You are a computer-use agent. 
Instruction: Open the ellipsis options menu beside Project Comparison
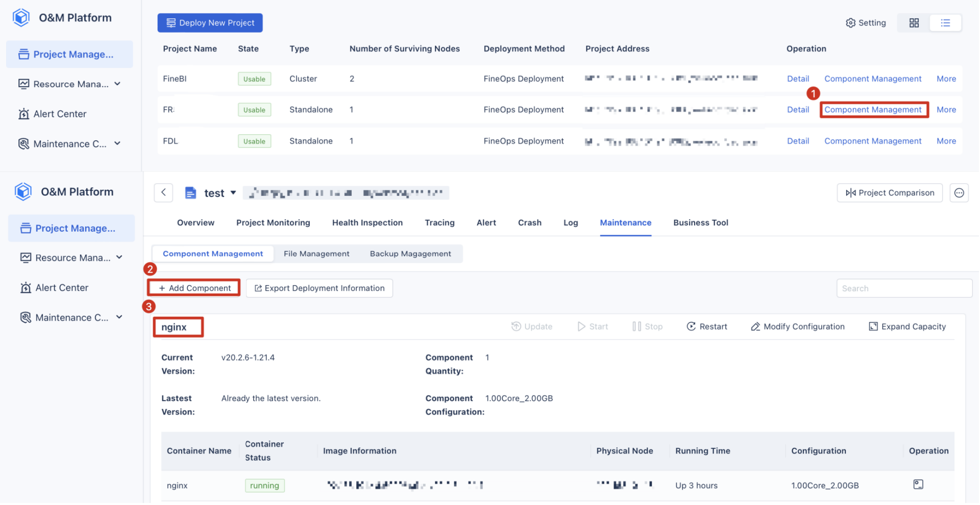coord(959,193)
